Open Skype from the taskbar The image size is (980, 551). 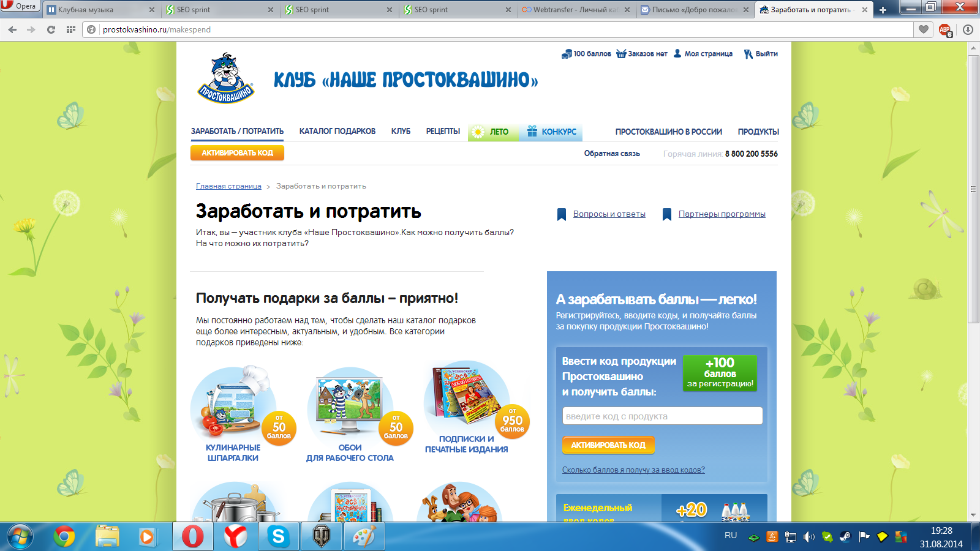(x=279, y=537)
